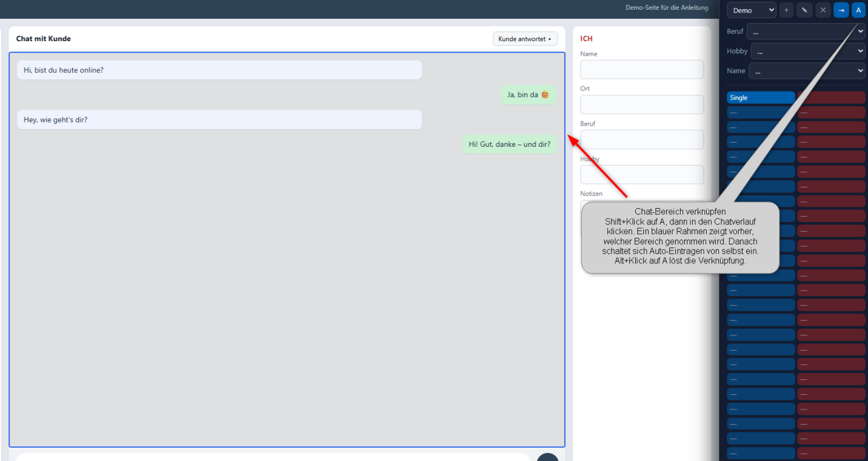The width and height of the screenshot is (868, 461).
Task: Click the plus icon to add a profile
Action: 786,10
